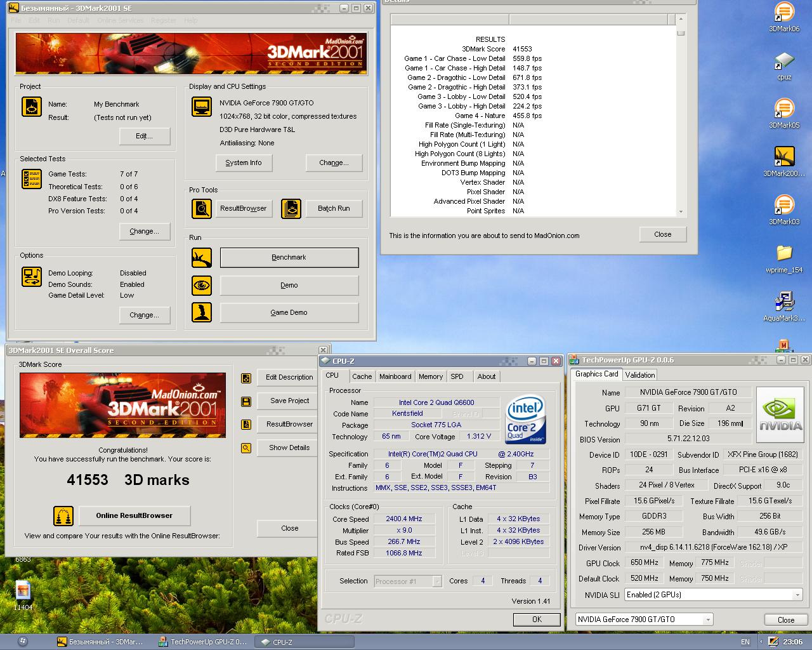Screen dimensions: 812x650
Task: Click the Edit Description icon in Overall Score
Action: 246,378
